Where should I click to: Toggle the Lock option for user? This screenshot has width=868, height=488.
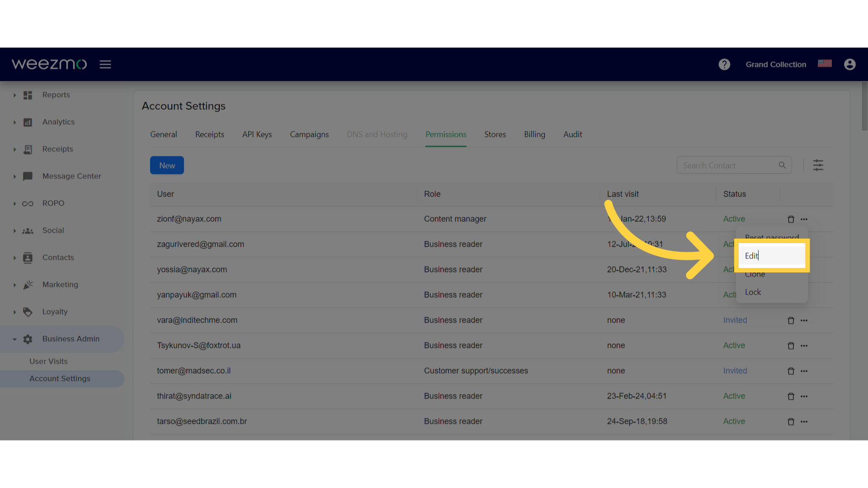tap(753, 292)
